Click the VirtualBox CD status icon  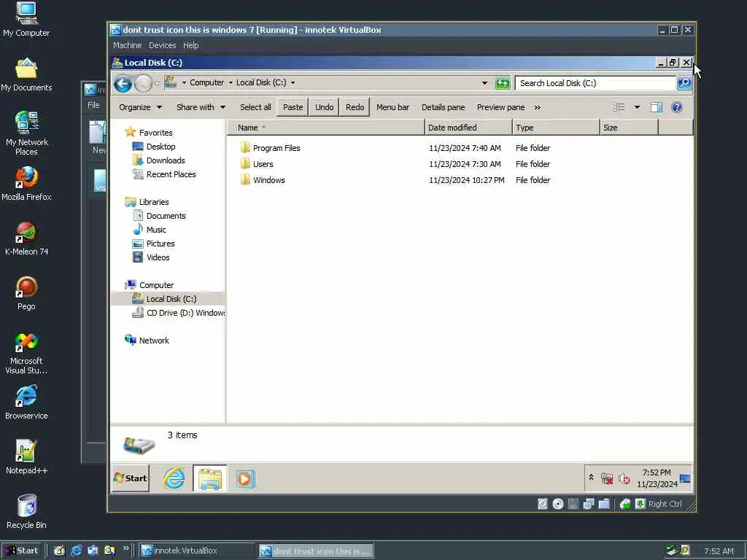point(558,504)
